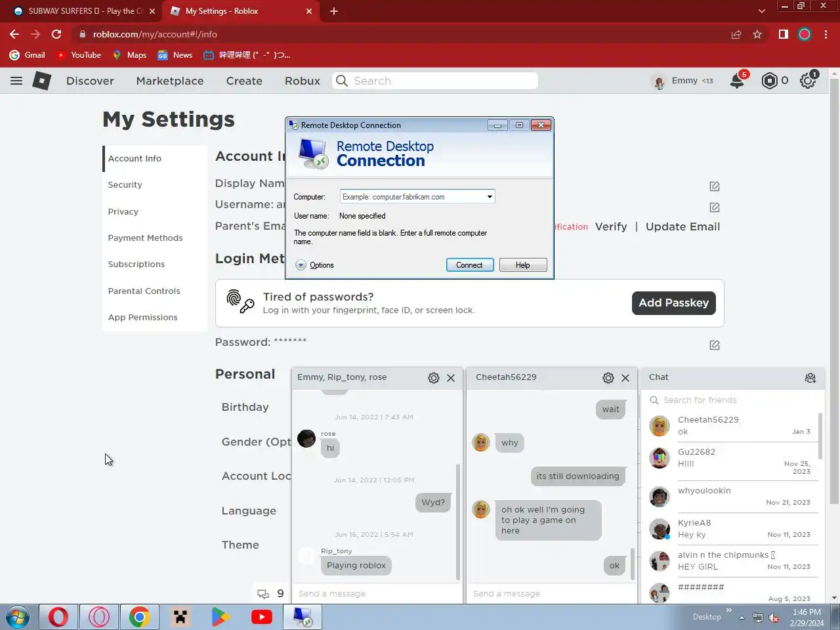This screenshot has width=840, height=630.
Task: Expand the Computer dropdown in Remote Desktop
Action: [490, 197]
